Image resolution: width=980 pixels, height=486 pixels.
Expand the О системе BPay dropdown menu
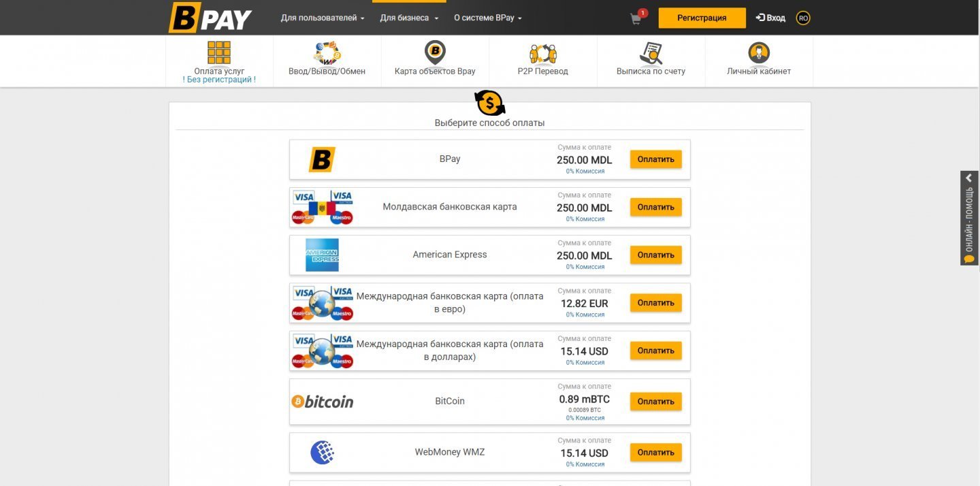point(488,18)
